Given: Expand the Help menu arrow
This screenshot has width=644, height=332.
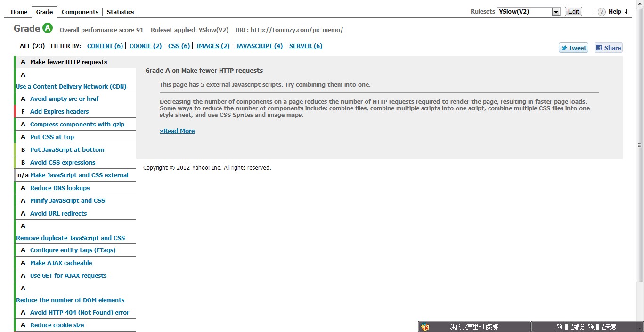Looking at the screenshot, I should pos(626,12).
